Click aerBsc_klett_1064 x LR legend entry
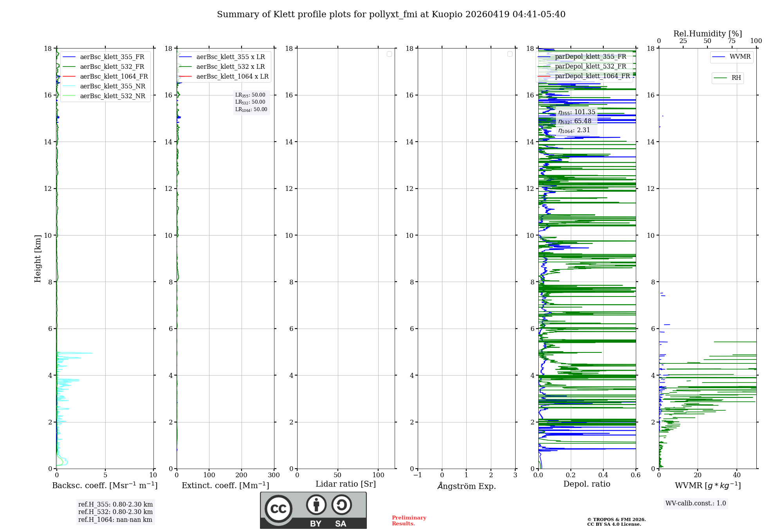 pyautogui.click(x=232, y=77)
